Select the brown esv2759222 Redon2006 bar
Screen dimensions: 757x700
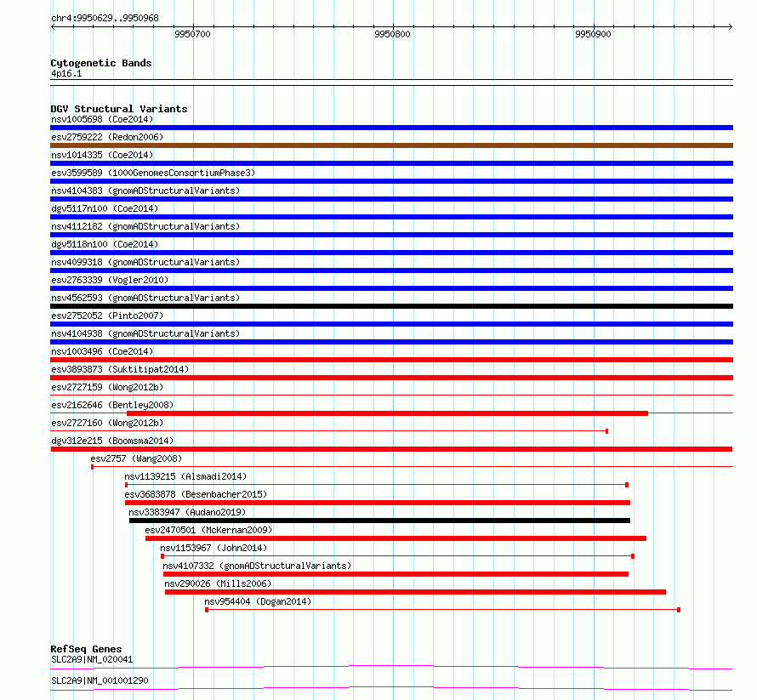(x=391, y=145)
